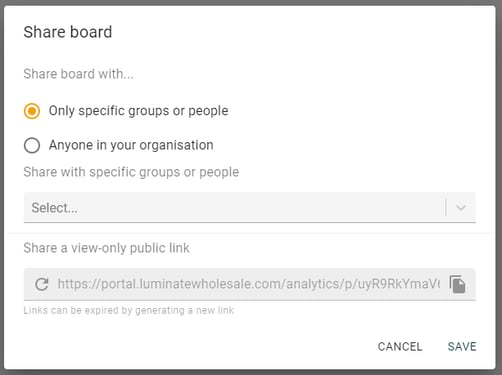Click 'Share a view-only public link' heading
This screenshot has height=375, width=502.
click(106, 248)
